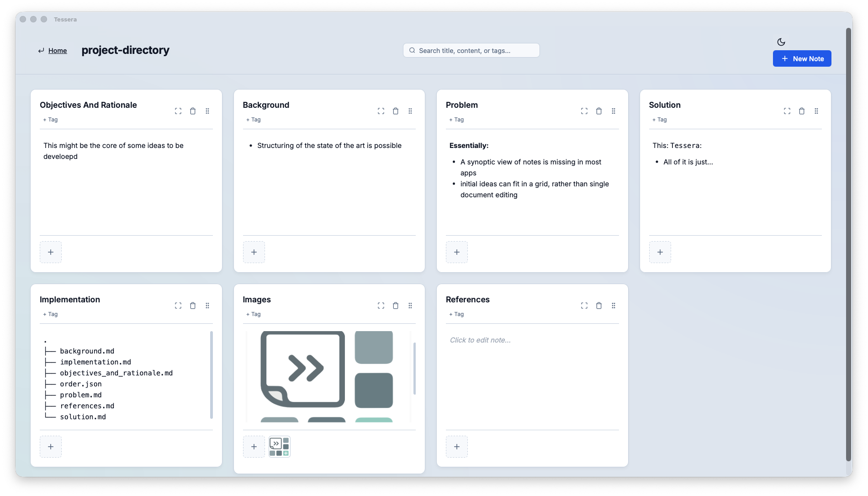Add a tag to the Implementation note
868x496 pixels.
coord(50,314)
